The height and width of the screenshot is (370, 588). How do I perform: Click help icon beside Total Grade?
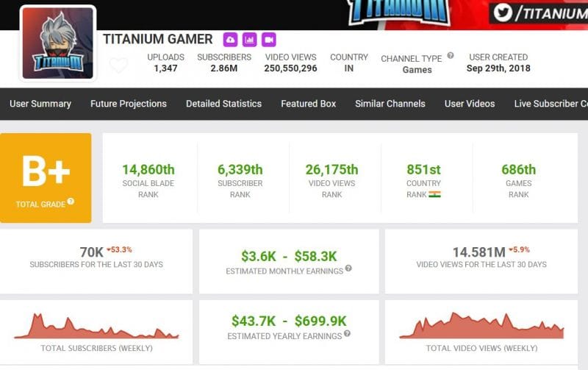tap(71, 202)
